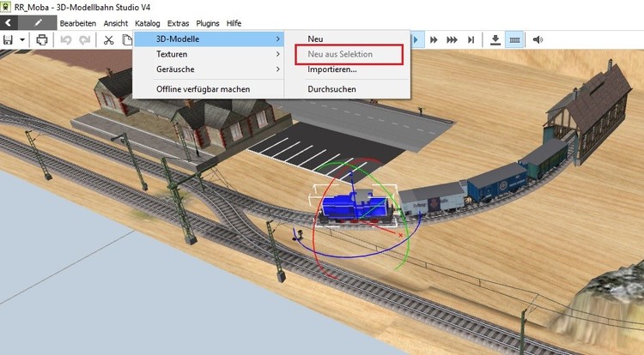This screenshot has height=355, width=644.
Task: Click the pencil edit mode button
Action: coord(38,22)
